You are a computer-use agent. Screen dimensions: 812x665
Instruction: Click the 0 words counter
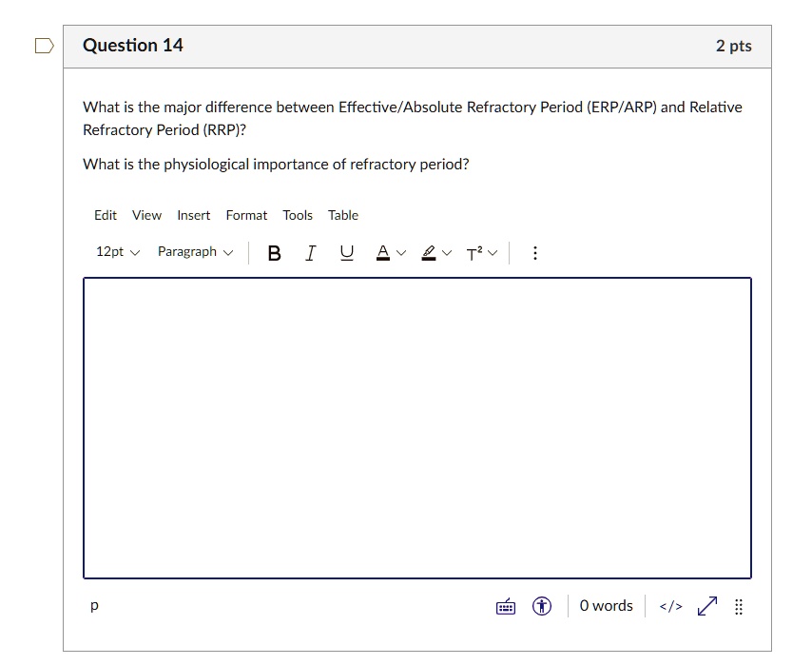point(606,606)
